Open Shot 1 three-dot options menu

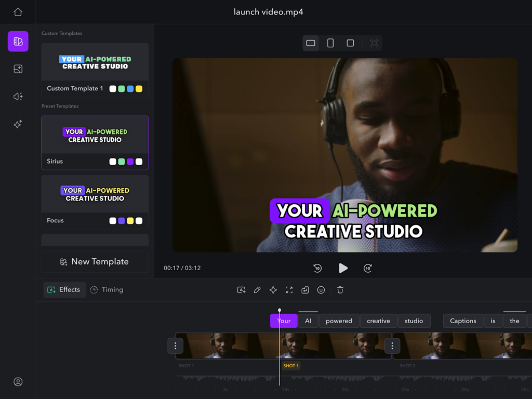click(x=176, y=345)
